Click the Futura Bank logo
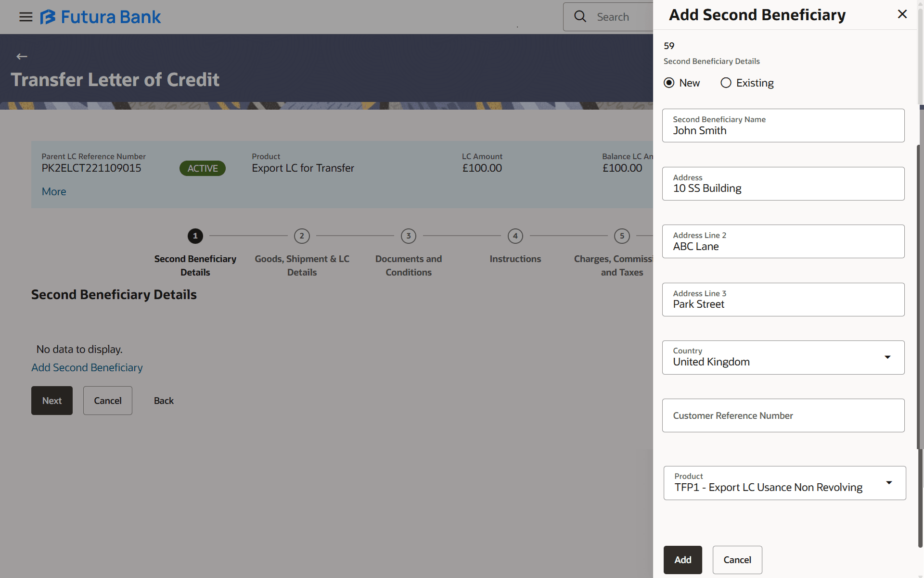Viewport: 924px width, 578px height. (x=101, y=17)
